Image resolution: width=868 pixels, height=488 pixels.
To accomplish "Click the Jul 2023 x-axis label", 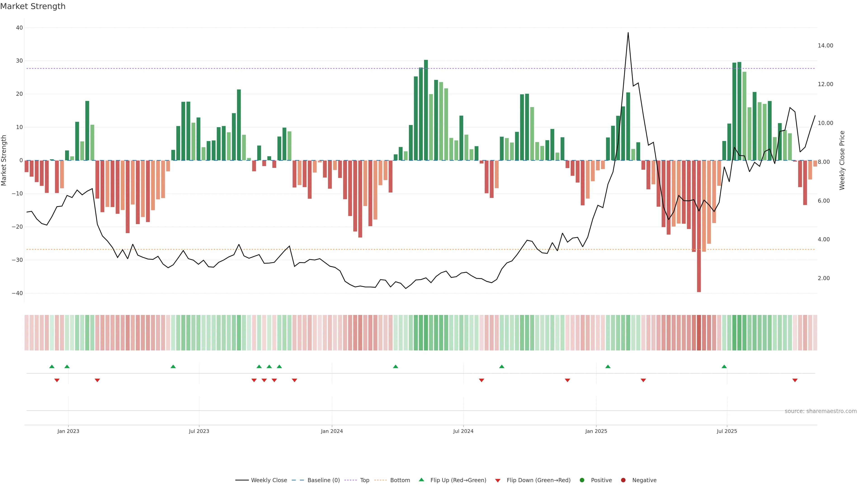I will click(x=199, y=431).
